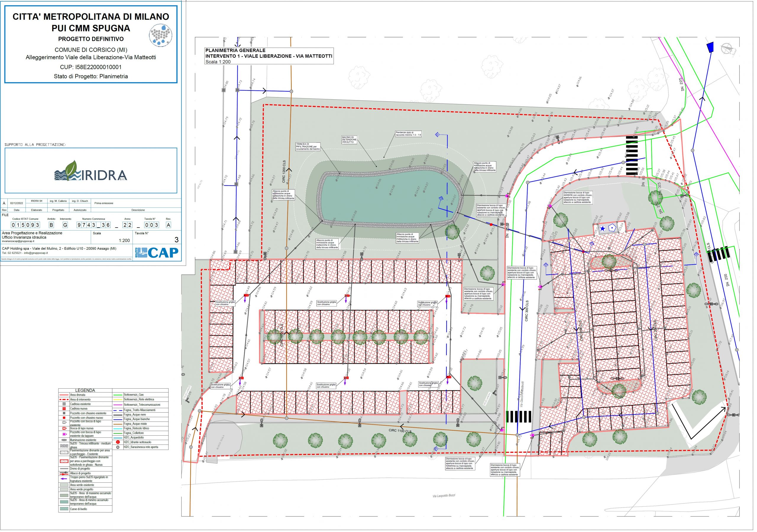Click the grey Saracinesca rete aperta circle symbol
The height and width of the screenshot is (532, 757).
(118, 447)
